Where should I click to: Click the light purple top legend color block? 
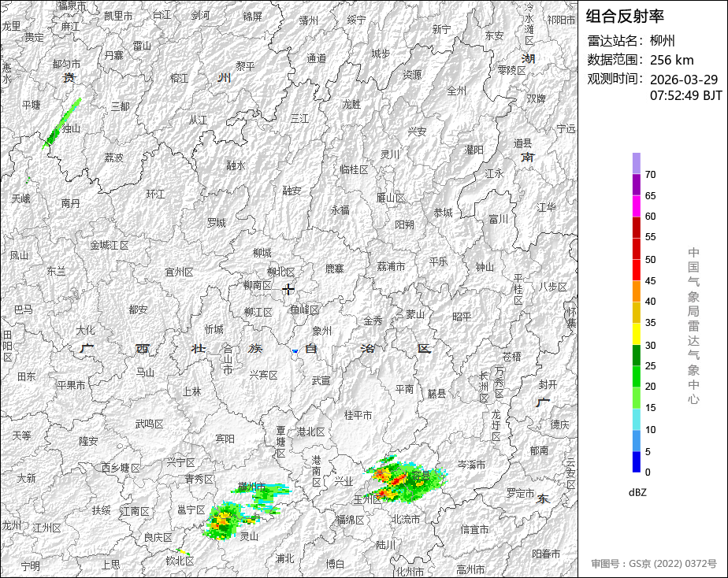[x=637, y=163]
